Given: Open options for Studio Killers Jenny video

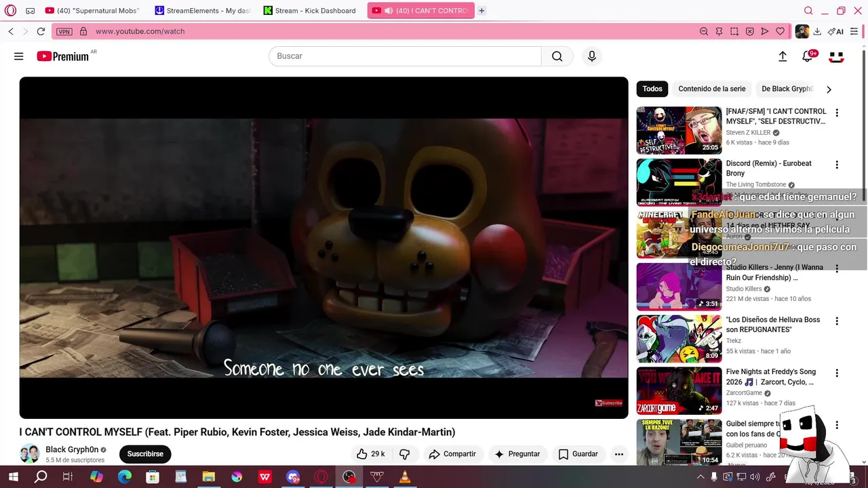Looking at the screenshot, I should coord(837,268).
